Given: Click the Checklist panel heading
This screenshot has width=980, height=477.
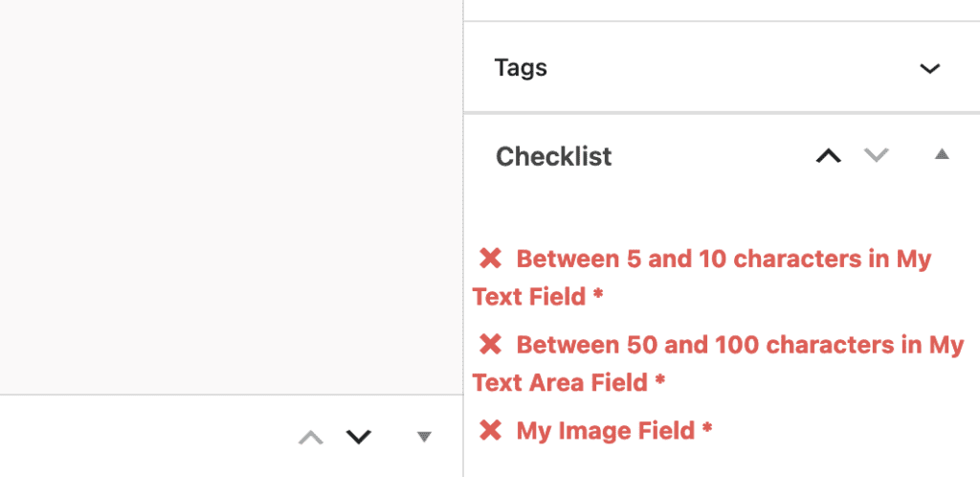Looking at the screenshot, I should [x=553, y=156].
